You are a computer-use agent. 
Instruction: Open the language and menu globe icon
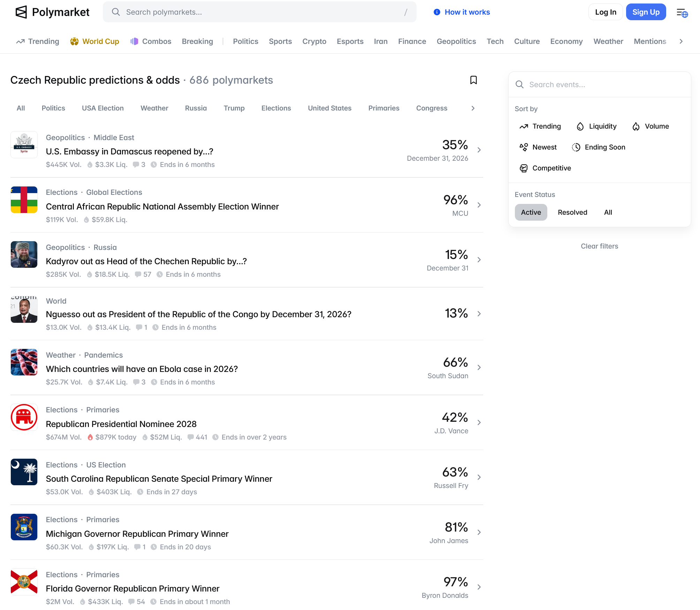[682, 13]
